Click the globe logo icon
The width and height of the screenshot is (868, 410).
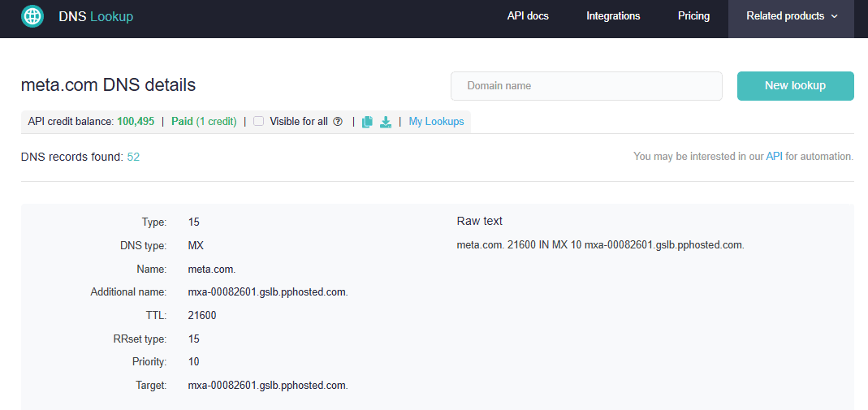[32, 16]
